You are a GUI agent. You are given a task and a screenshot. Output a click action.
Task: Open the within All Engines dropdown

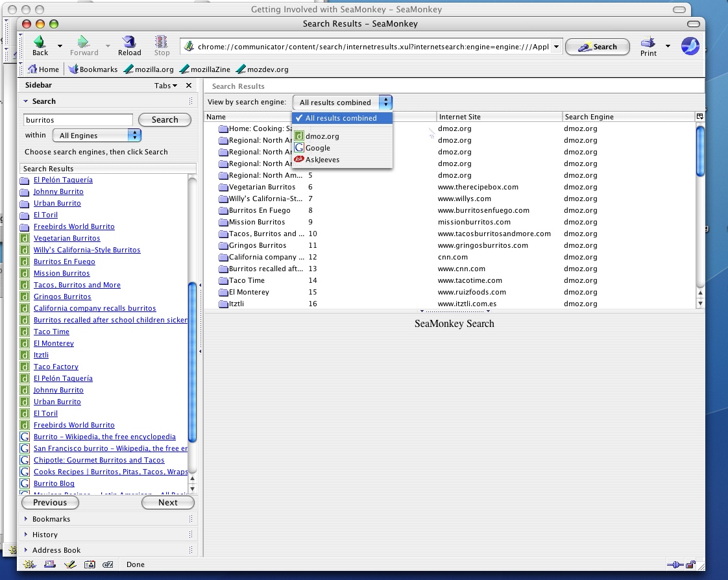click(x=97, y=135)
